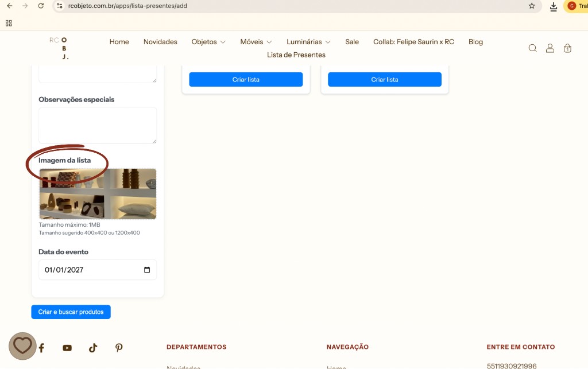Screen dimensions: 588x369
Task: Open the shopping bag cart icon
Action: [567, 48]
